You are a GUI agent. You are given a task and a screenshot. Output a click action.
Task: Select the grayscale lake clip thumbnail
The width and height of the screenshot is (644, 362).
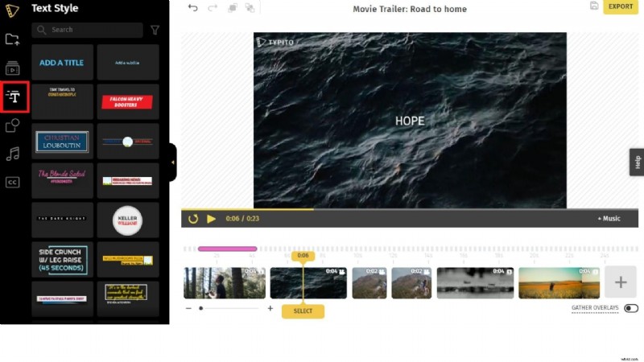(475, 283)
